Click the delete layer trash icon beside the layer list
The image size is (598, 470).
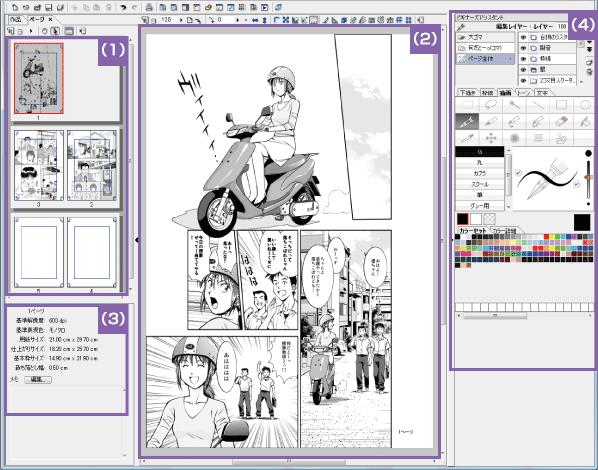point(589,71)
